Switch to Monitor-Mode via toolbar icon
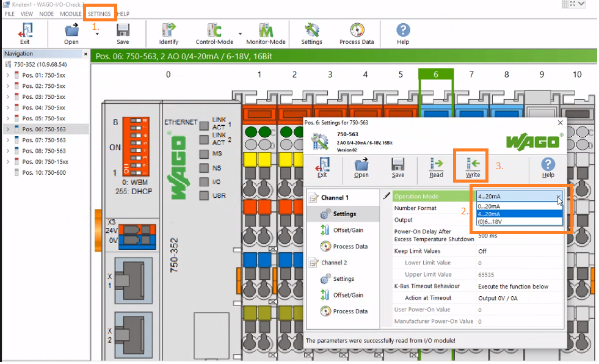This screenshot has height=364, width=599. click(x=266, y=33)
